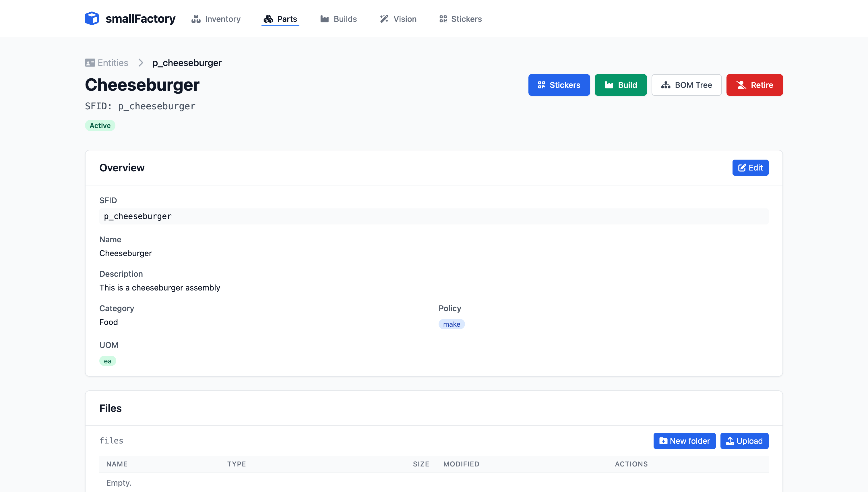Click the Active status badge
The image size is (868, 492).
coord(100,126)
